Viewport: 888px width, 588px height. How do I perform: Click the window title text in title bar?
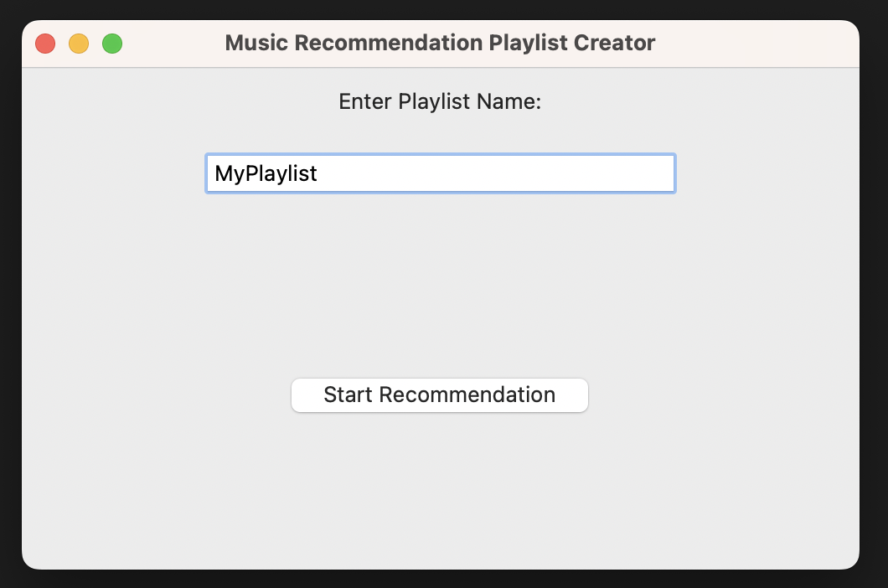click(x=440, y=43)
